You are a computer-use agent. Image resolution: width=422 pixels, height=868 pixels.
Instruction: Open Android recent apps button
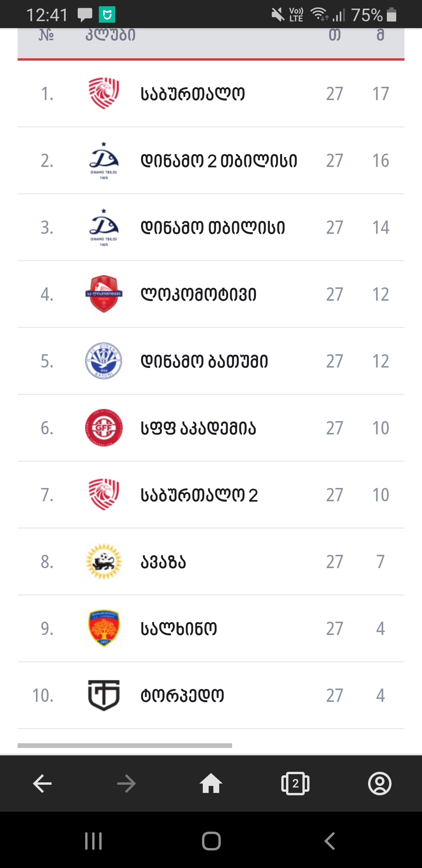click(93, 841)
